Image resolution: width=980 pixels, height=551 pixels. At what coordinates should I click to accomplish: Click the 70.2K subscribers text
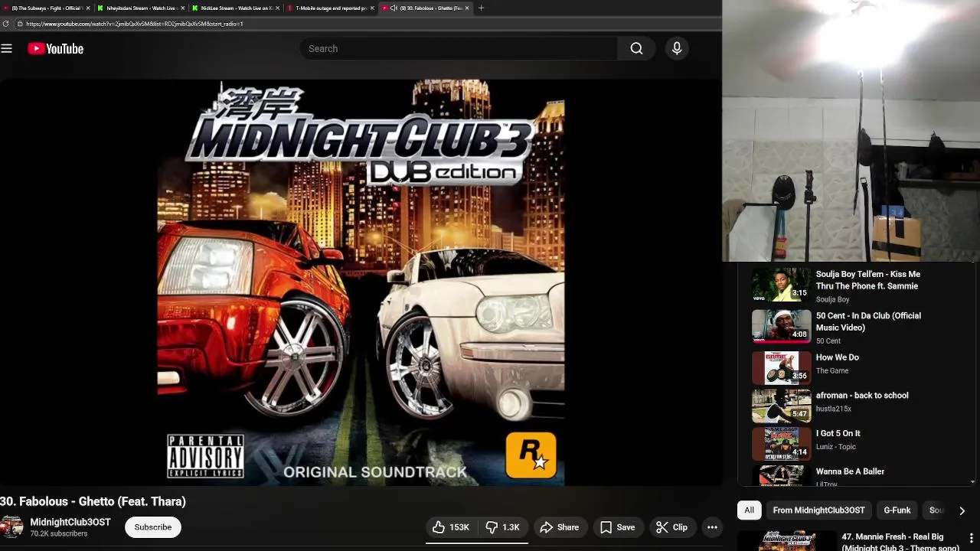click(59, 533)
